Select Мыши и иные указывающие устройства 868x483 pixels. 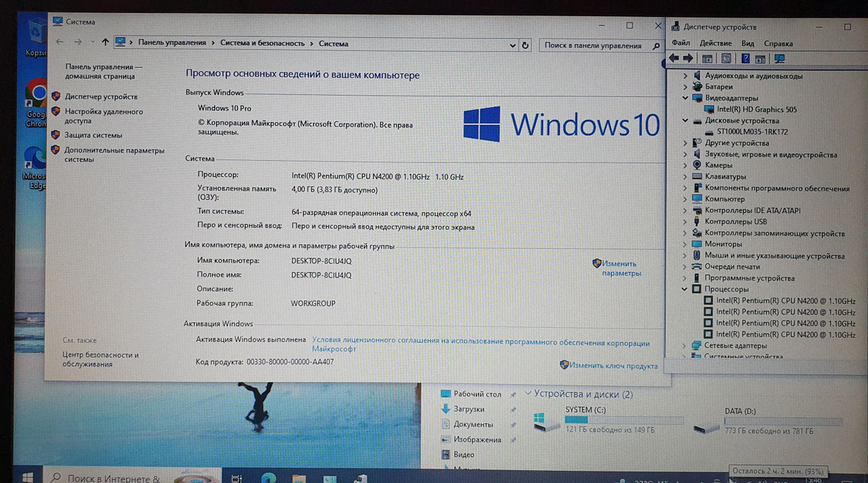tap(774, 256)
